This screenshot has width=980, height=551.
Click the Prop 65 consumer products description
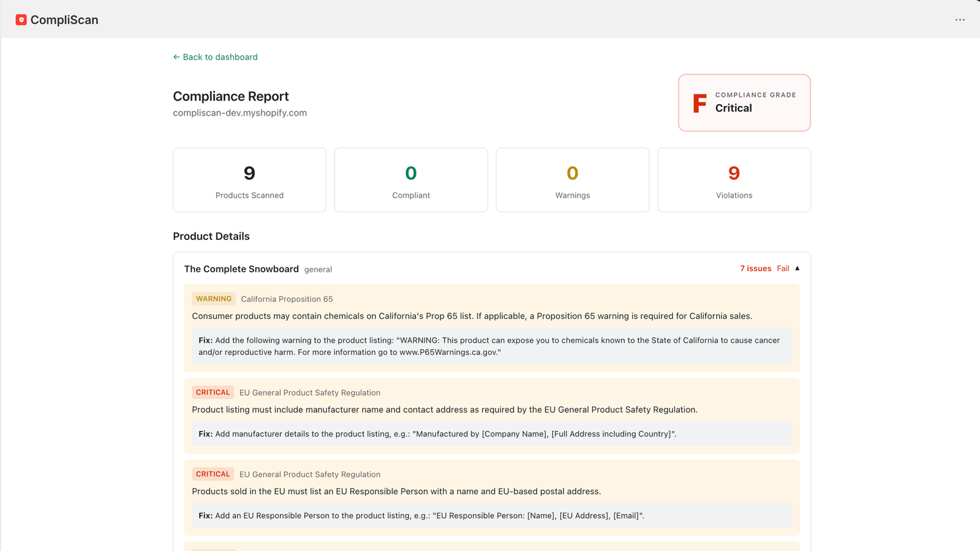click(472, 316)
